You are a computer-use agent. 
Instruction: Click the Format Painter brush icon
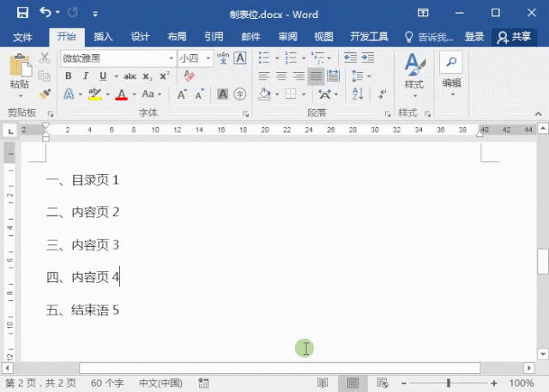45,93
